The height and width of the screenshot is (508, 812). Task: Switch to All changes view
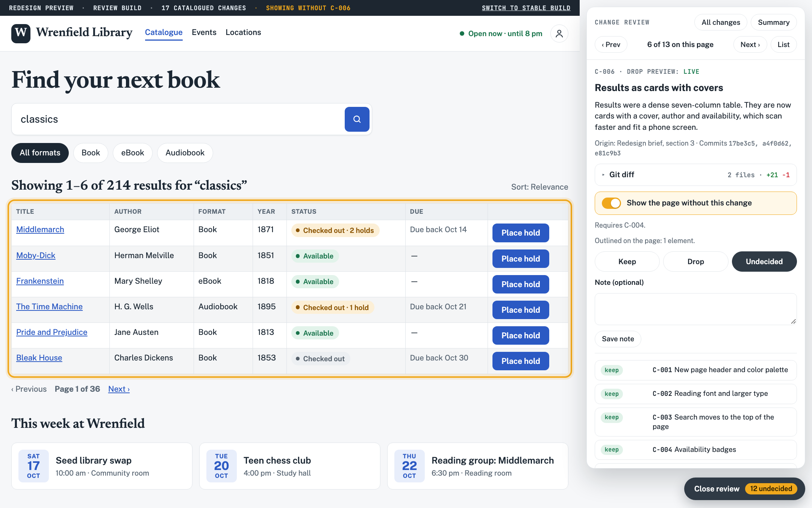click(x=721, y=23)
